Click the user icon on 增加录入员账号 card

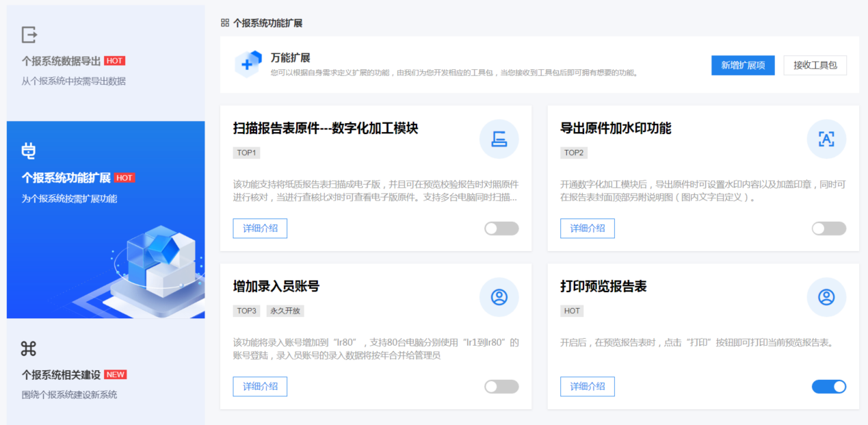(499, 297)
